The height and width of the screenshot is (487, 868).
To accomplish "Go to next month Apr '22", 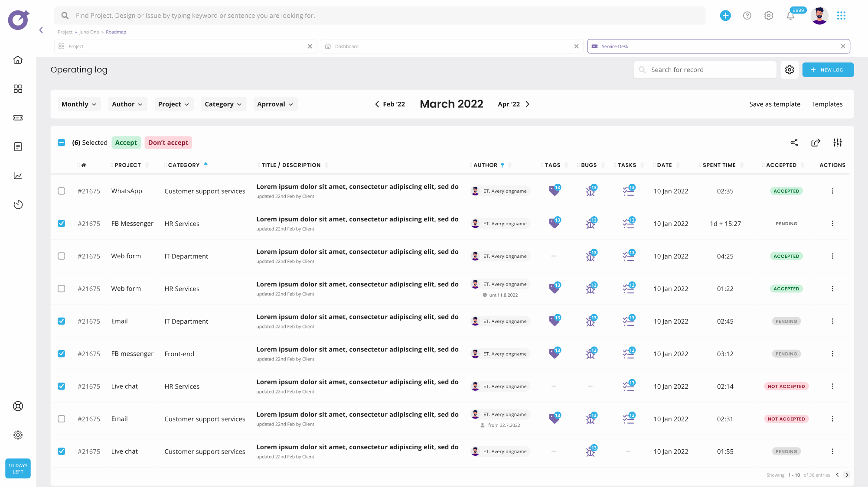I will [x=514, y=104].
